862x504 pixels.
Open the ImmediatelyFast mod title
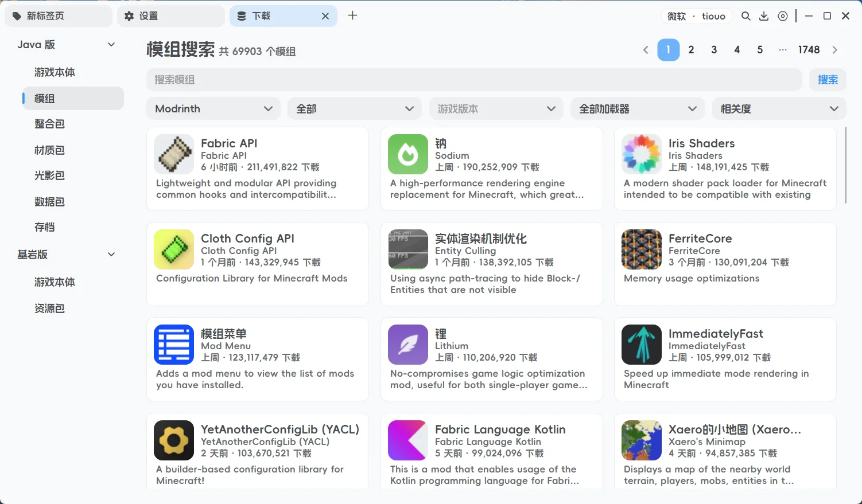point(716,334)
